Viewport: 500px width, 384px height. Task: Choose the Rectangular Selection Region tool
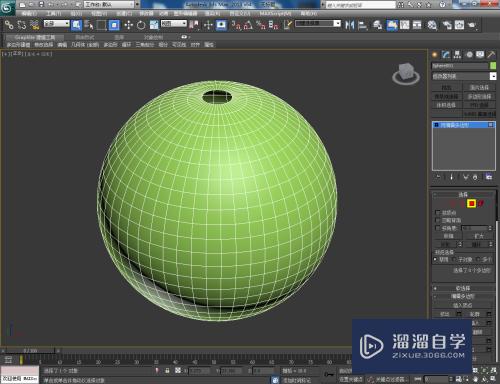point(101,25)
